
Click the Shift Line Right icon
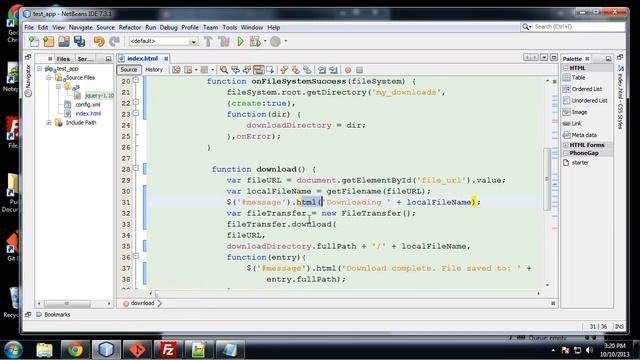point(333,70)
